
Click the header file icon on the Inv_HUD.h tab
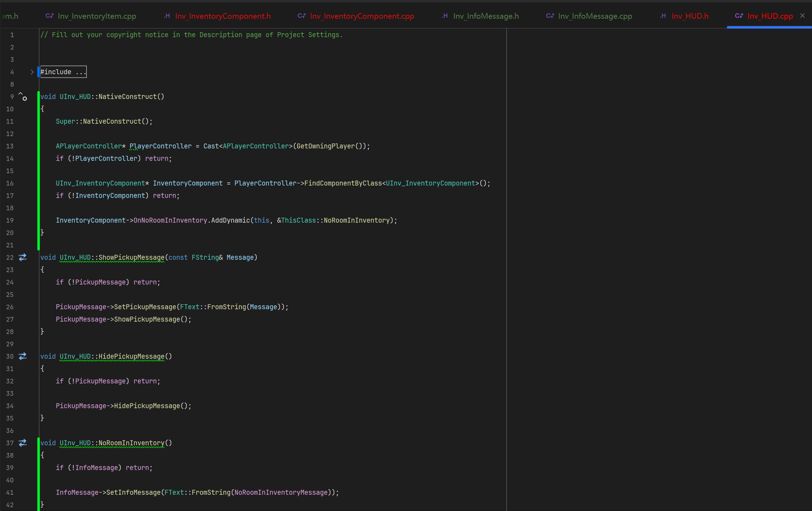(x=663, y=16)
